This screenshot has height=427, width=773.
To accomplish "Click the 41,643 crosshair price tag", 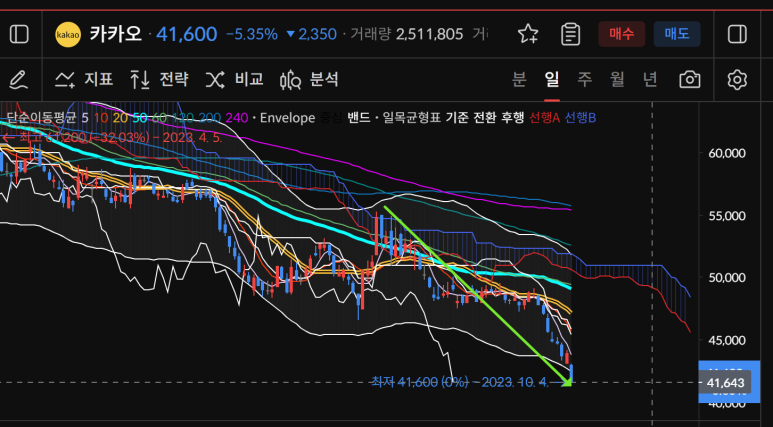I will pyautogui.click(x=725, y=383).
